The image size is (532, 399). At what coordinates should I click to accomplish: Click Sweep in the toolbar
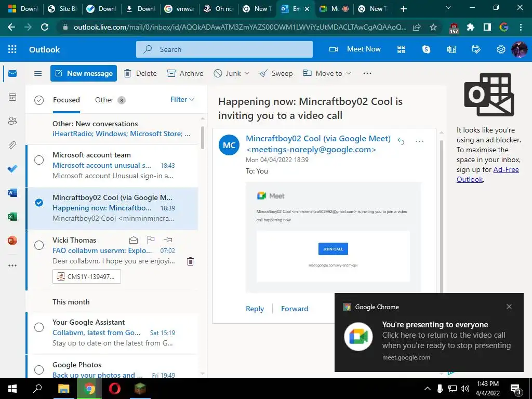[x=276, y=73]
